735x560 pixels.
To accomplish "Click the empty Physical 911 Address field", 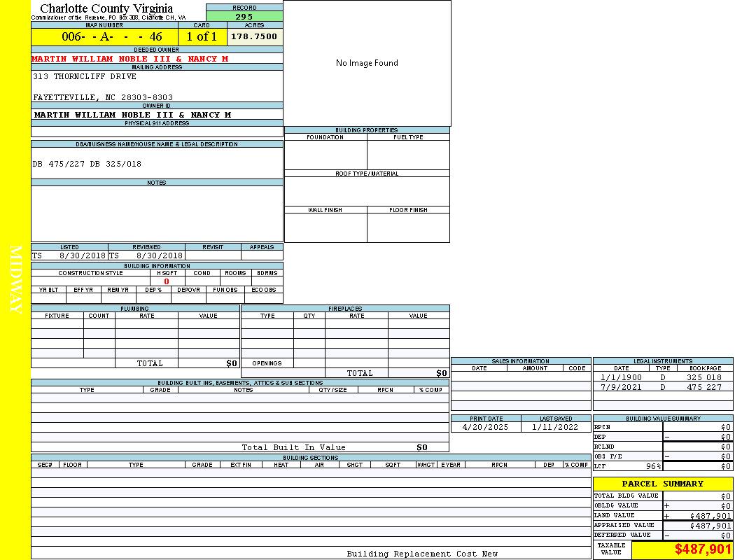I will 157,132.
